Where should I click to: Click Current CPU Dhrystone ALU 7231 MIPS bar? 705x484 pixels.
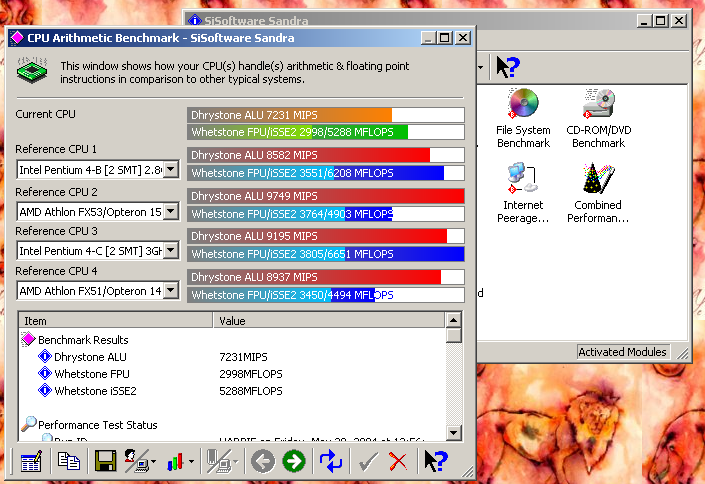[326, 115]
